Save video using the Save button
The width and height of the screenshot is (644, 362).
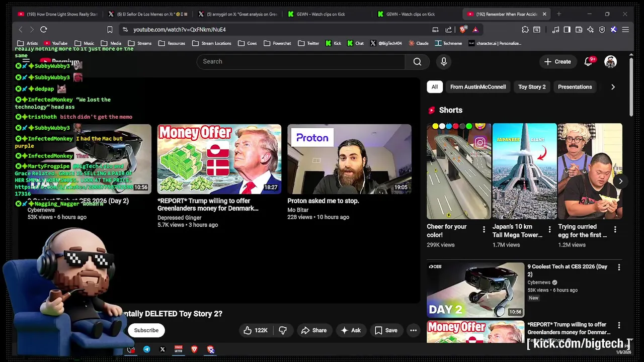click(386, 330)
